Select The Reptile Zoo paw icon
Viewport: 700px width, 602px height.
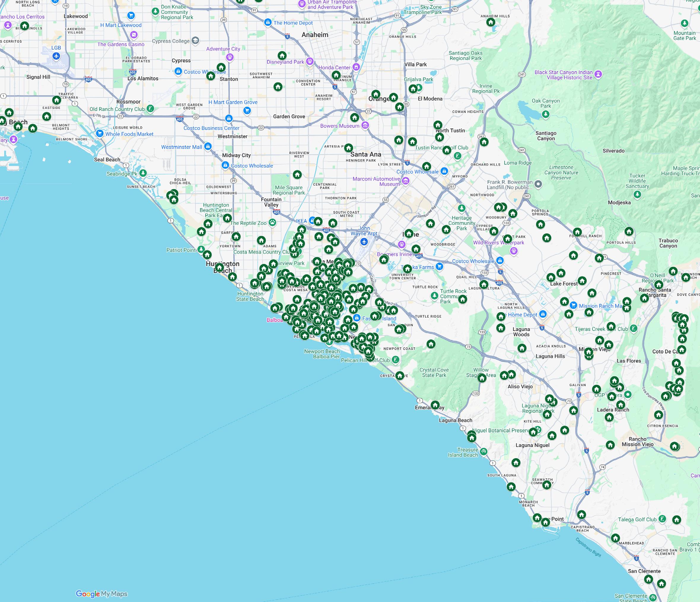click(272, 223)
